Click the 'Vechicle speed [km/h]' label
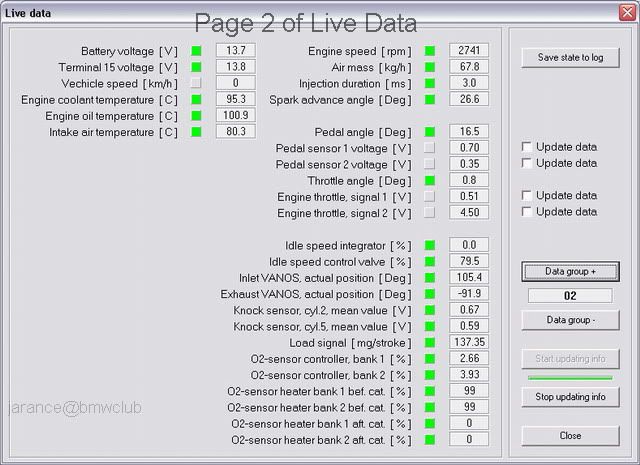Screen dimensions: 640x465 point(120,84)
